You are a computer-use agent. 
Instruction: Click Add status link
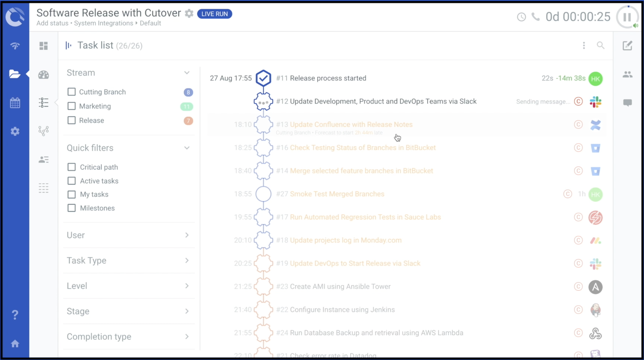(53, 23)
